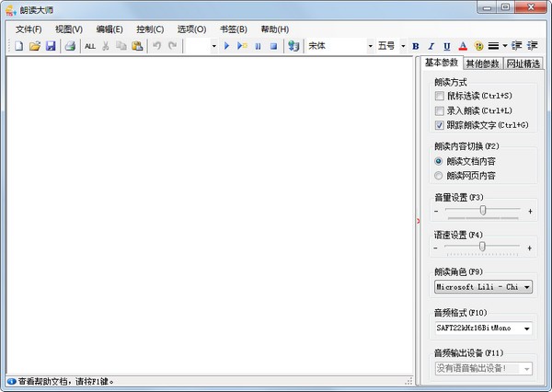This screenshot has width=552, height=392.
Task: Click the volume slider thumb under 音量设置
Action: [483, 211]
